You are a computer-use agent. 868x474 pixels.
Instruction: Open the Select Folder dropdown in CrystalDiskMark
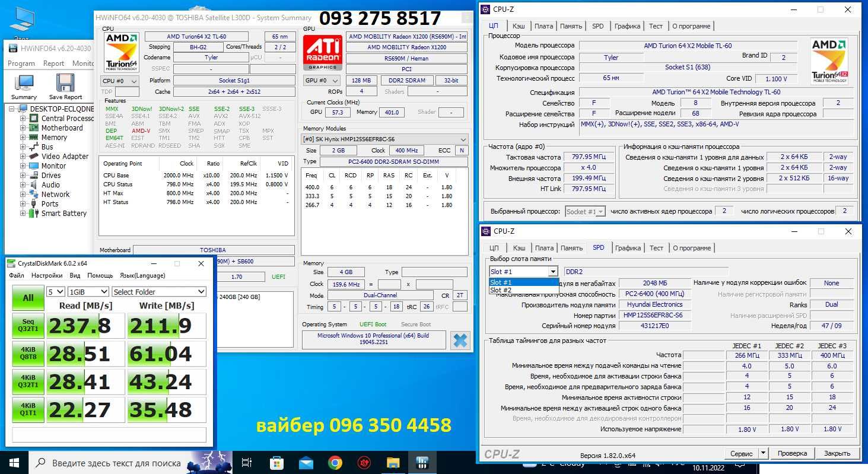point(159,292)
